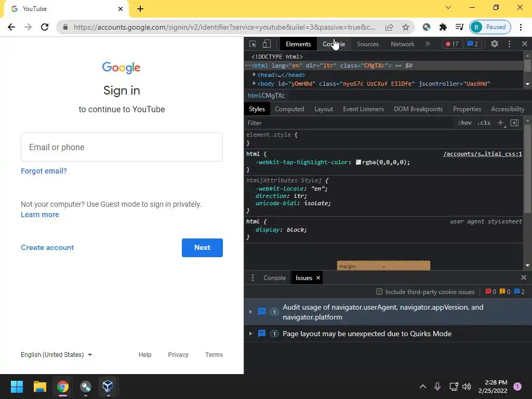Expand the body element node

tap(254, 84)
